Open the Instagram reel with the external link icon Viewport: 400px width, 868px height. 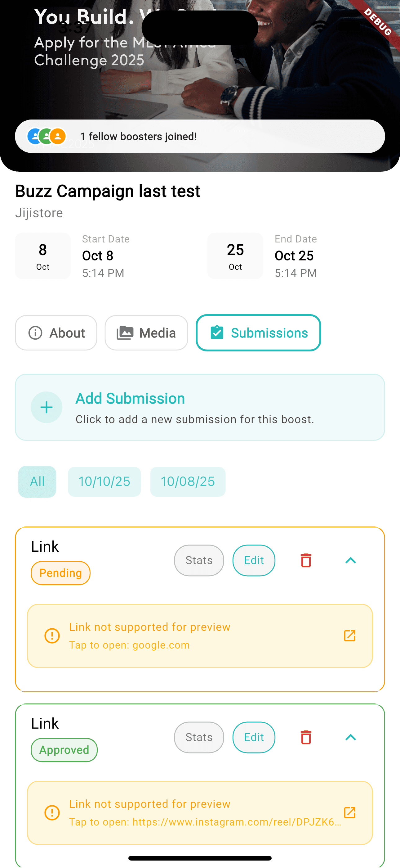[x=350, y=813]
